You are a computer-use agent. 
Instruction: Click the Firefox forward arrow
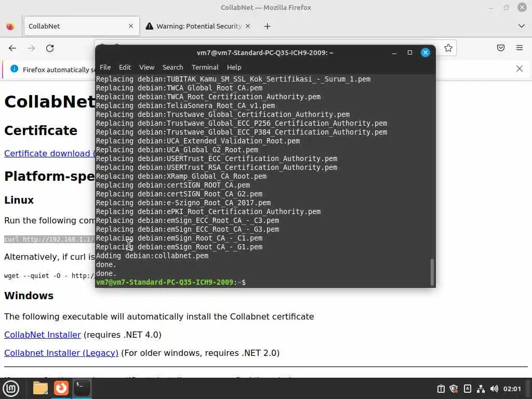(31, 48)
